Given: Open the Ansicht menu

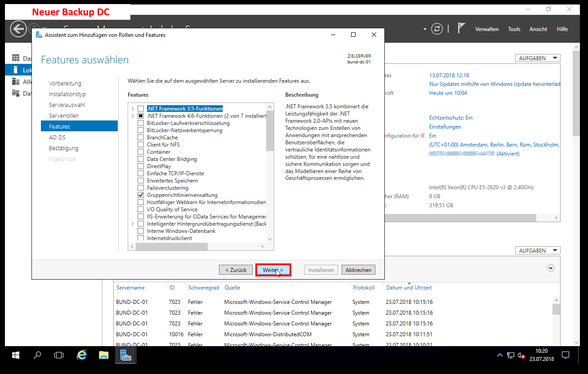Looking at the screenshot, I should point(538,29).
